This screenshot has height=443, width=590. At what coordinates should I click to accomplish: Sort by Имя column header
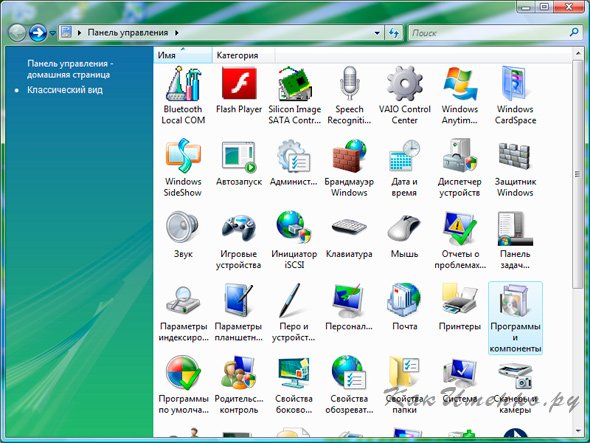coord(182,55)
